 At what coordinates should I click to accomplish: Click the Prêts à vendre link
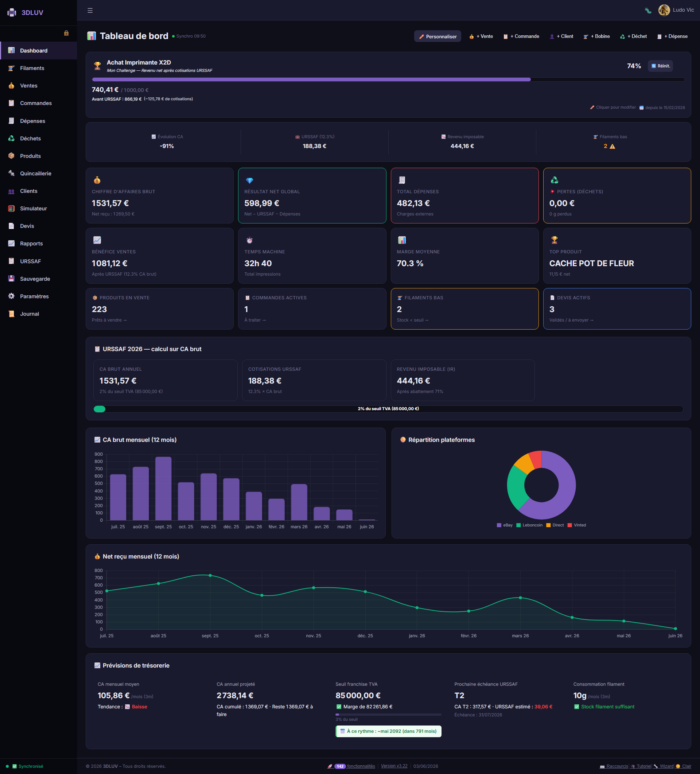tap(109, 320)
